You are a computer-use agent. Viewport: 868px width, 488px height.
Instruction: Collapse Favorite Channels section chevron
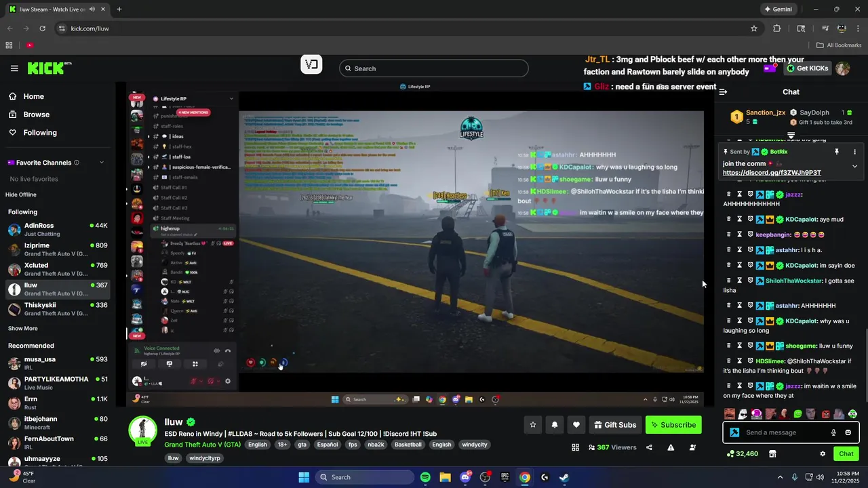coord(102,163)
